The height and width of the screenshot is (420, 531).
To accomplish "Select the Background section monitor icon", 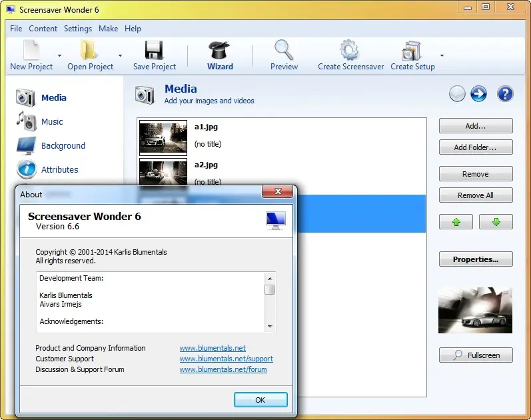I will point(26,145).
